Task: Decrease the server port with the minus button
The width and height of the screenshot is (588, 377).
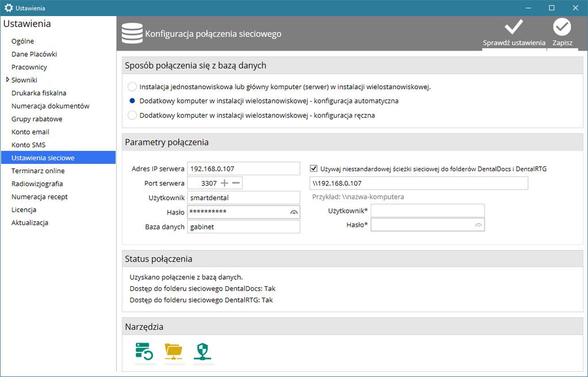Action: 236,183
